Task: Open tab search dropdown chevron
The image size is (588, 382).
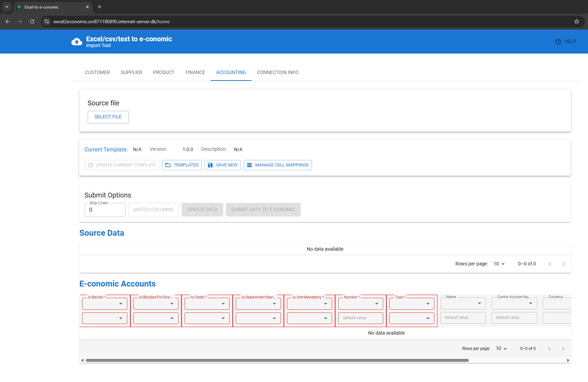Action: [6, 7]
